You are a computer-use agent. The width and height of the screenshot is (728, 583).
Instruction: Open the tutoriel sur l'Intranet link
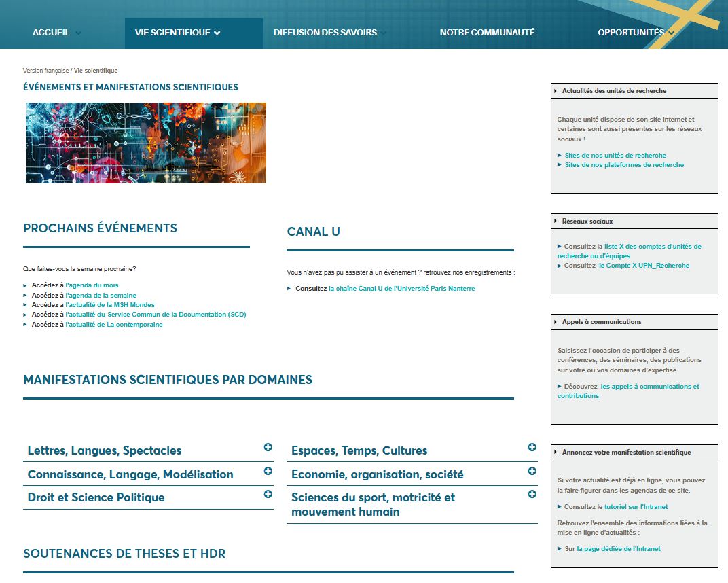click(636, 507)
